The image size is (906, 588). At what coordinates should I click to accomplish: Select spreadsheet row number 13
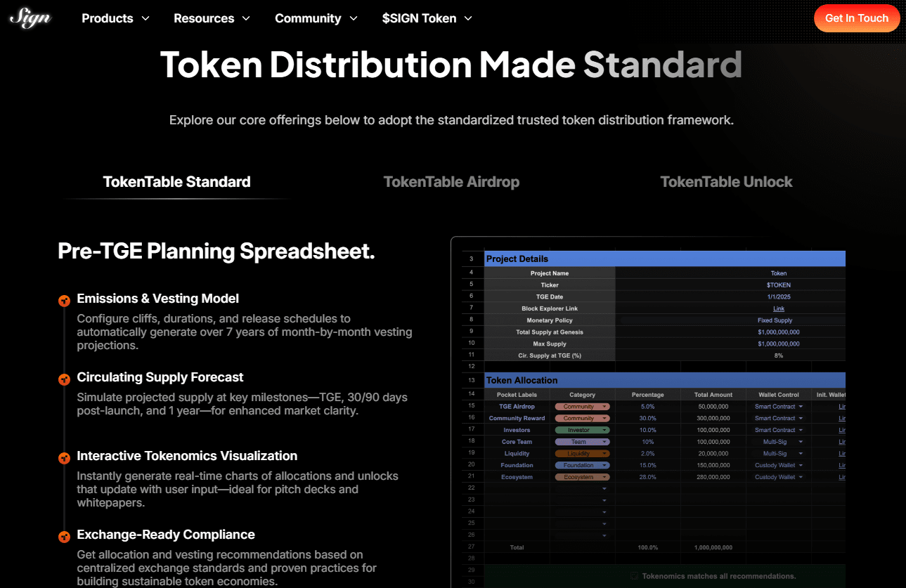coord(472,380)
